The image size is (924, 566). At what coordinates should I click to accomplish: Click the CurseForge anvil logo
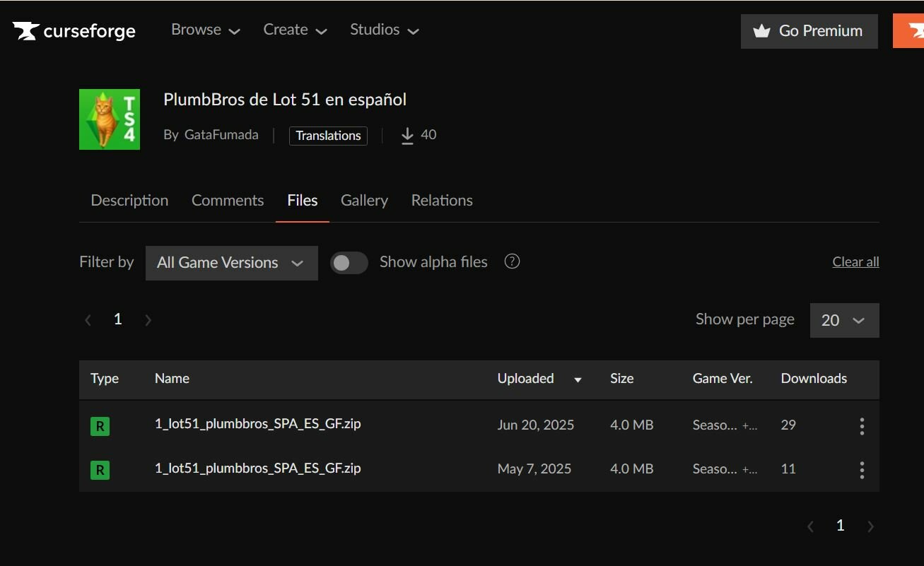tap(26, 31)
